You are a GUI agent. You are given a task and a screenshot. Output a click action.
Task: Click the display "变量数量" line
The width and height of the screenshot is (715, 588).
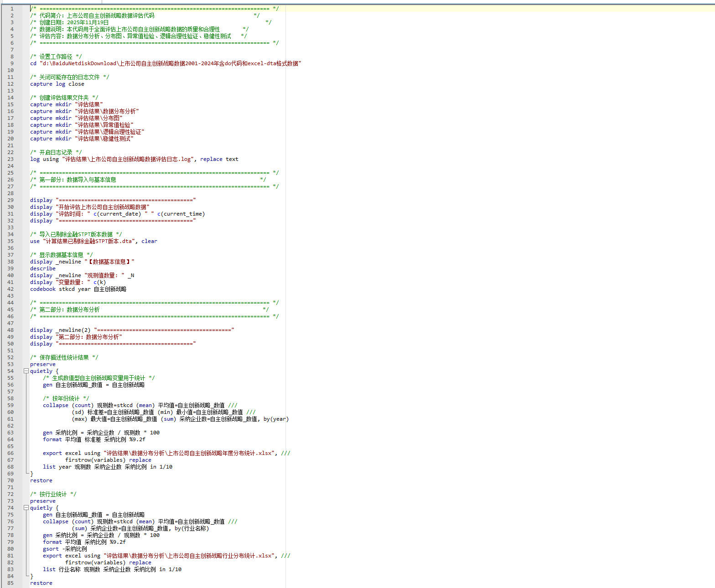(68, 282)
